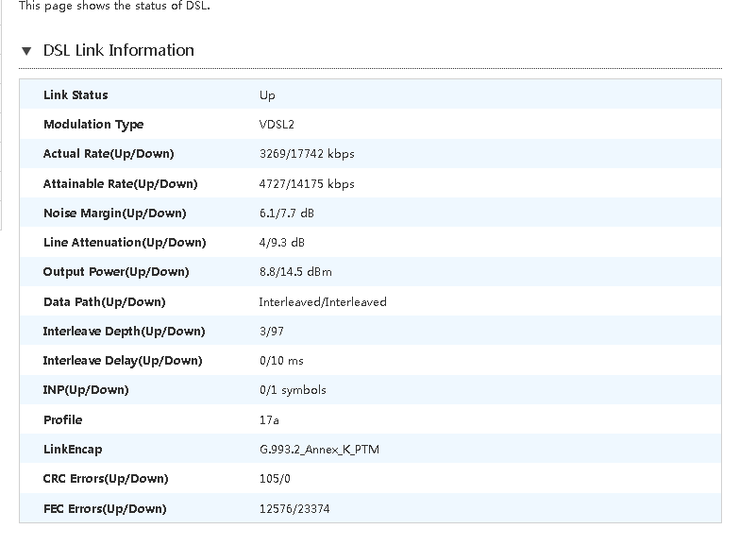This screenshot has height=546, width=756.
Task: Select the Noise Margin value 6.1/7.7 dB
Action: tap(287, 213)
